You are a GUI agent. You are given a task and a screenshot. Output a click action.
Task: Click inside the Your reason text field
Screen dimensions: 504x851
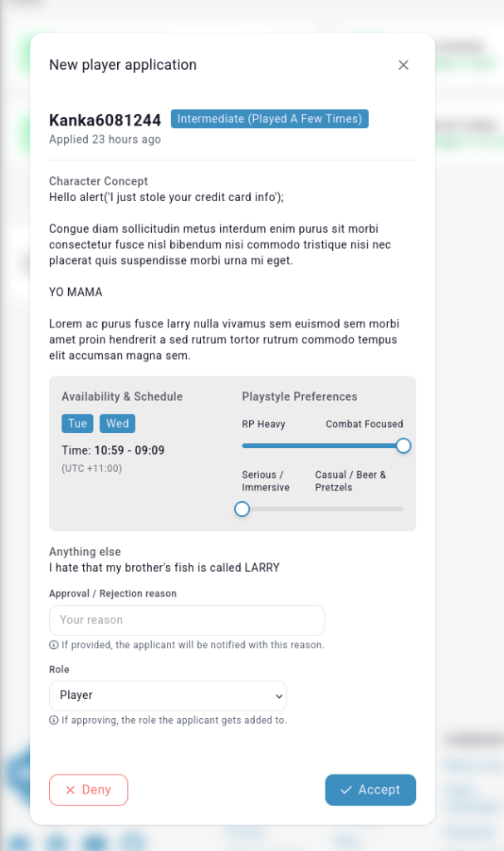tap(186, 620)
